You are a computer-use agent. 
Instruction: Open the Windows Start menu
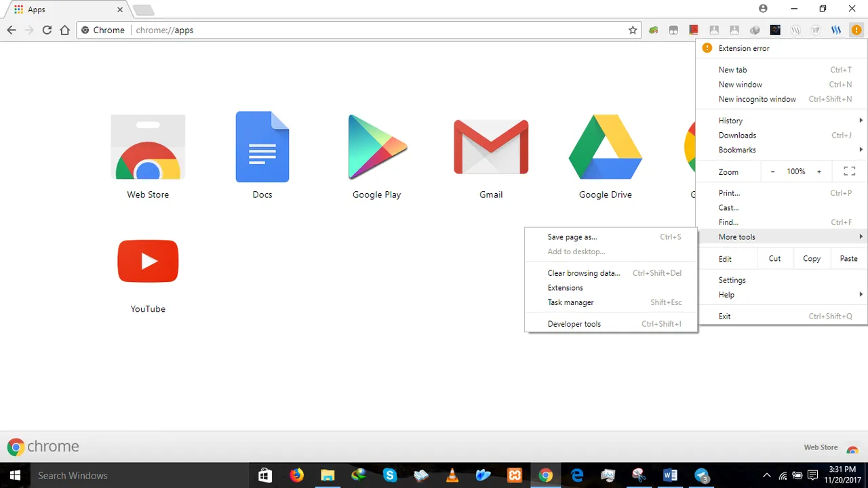[15, 475]
